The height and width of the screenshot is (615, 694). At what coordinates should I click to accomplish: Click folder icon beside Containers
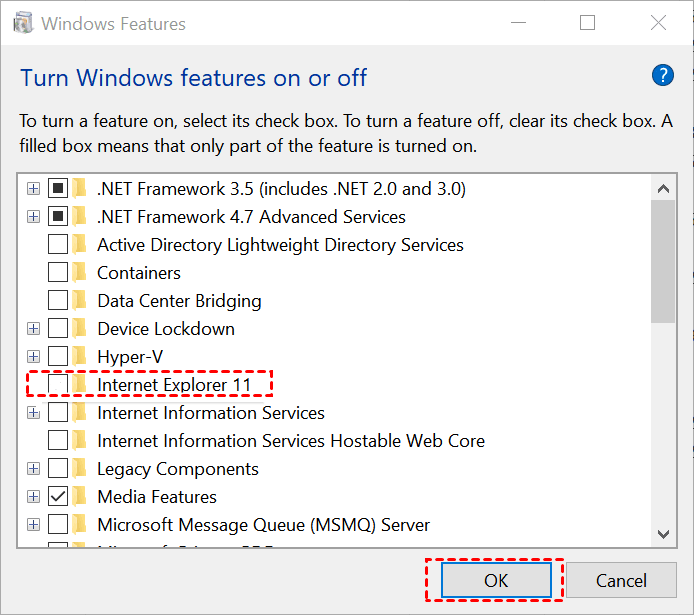[80, 273]
